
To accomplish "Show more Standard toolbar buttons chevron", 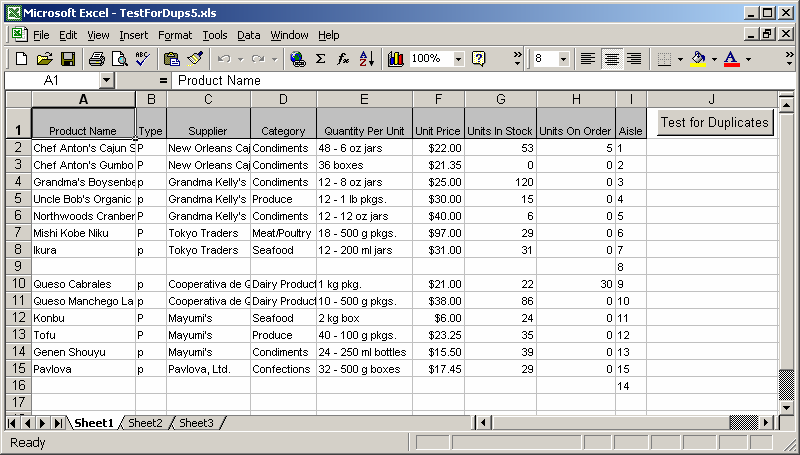I will click(517, 59).
